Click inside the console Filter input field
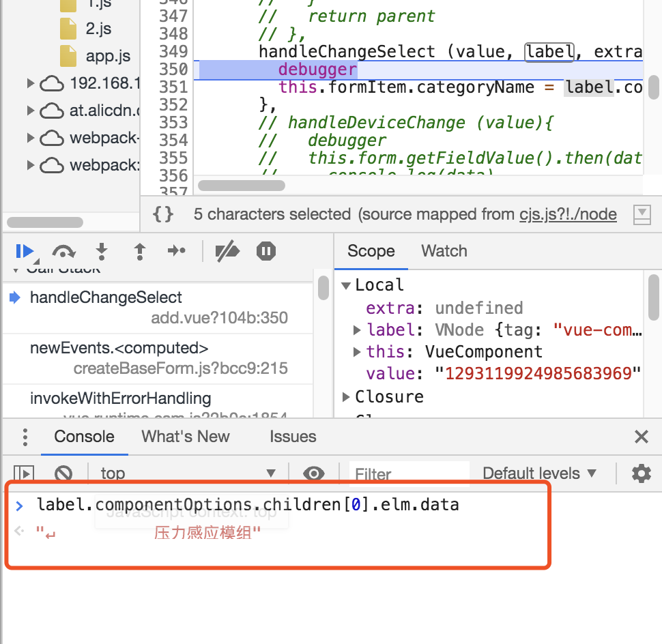The width and height of the screenshot is (662, 644). pyautogui.click(x=409, y=473)
